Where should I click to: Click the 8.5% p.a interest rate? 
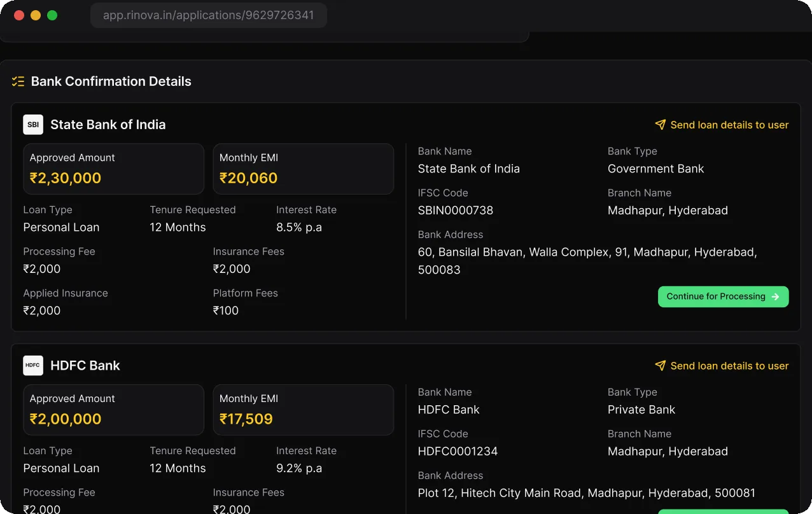(299, 227)
